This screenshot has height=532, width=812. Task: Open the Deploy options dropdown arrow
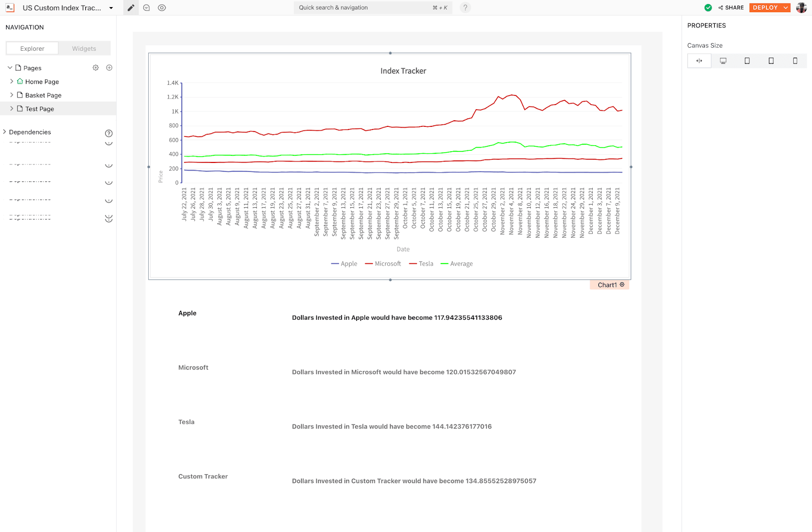click(786, 8)
